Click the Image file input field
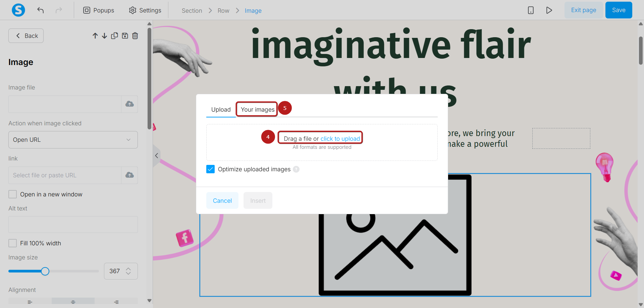The width and height of the screenshot is (644, 308). point(65,104)
